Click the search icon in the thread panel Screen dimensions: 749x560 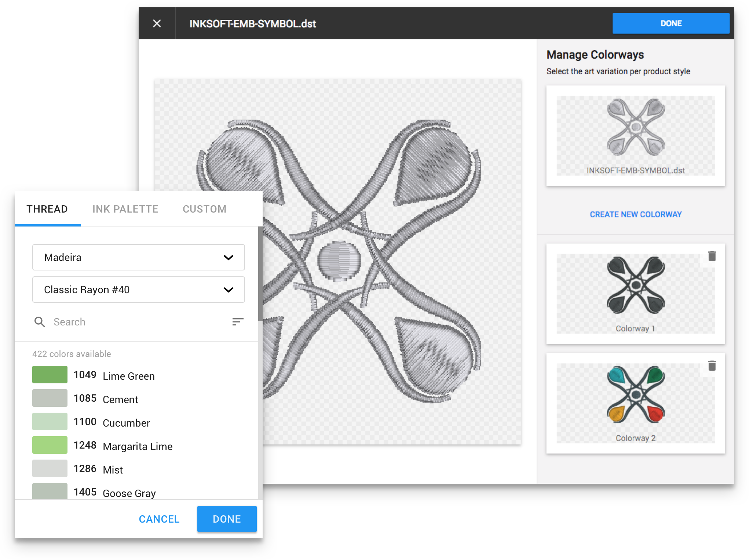coord(40,321)
